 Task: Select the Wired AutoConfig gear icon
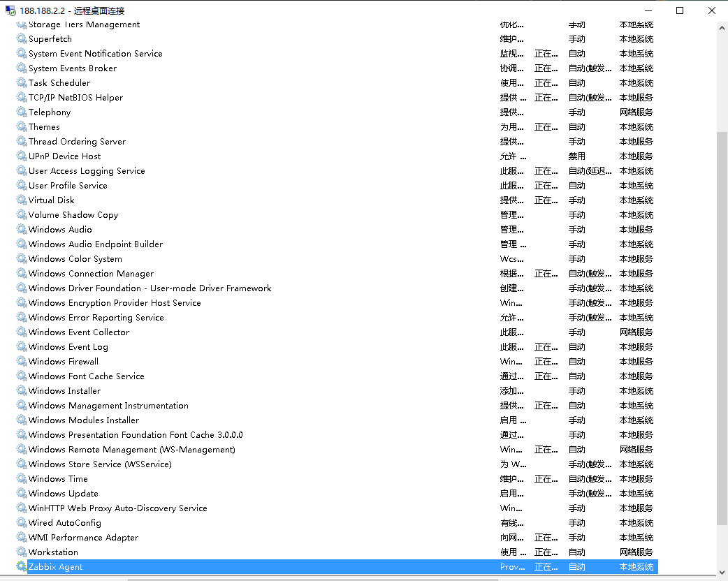[x=22, y=522]
